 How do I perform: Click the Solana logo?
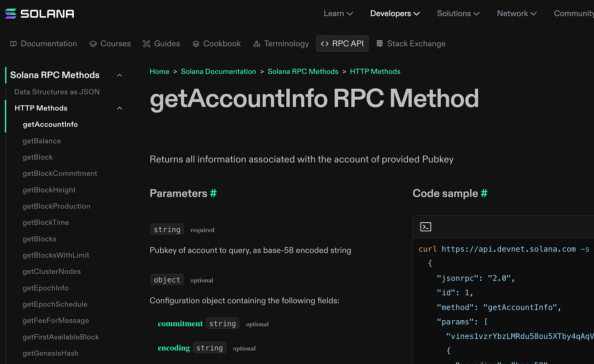[x=39, y=14]
